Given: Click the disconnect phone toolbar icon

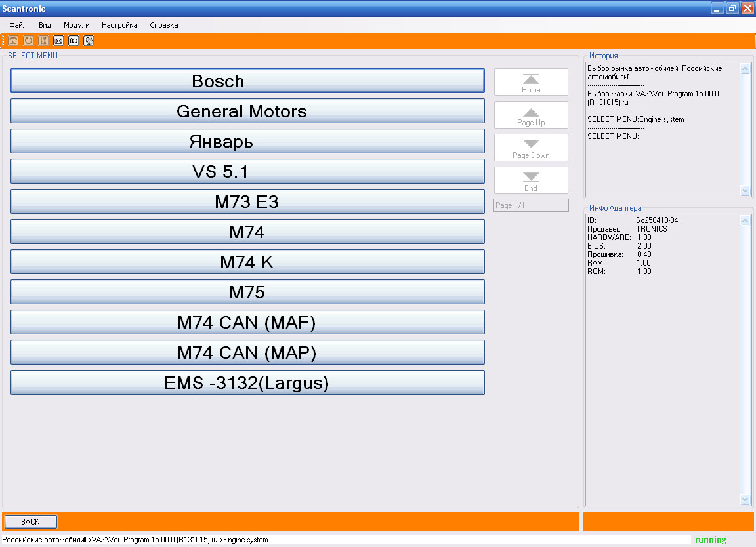Looking at the screenshot, I should coord(14,41).
